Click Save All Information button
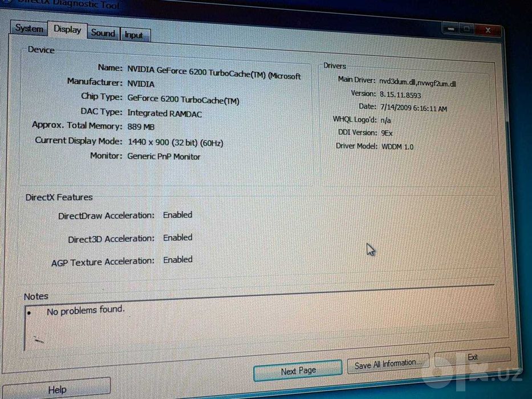 point(388,364)
